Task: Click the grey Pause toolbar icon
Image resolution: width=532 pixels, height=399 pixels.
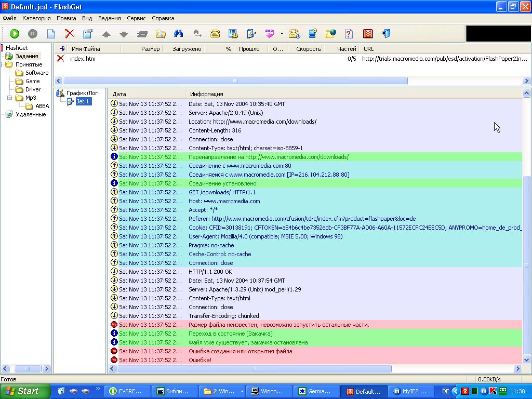Action: point(33,34)
